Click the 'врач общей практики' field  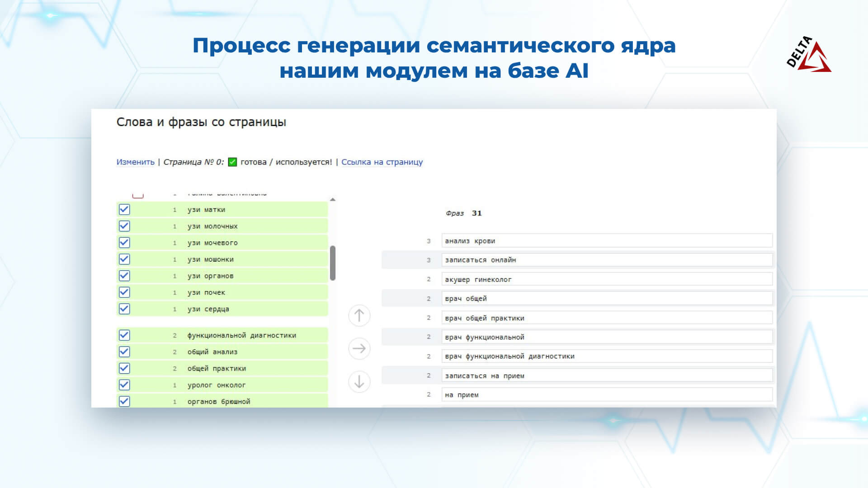pyautogui.click(x=607, y=318)
